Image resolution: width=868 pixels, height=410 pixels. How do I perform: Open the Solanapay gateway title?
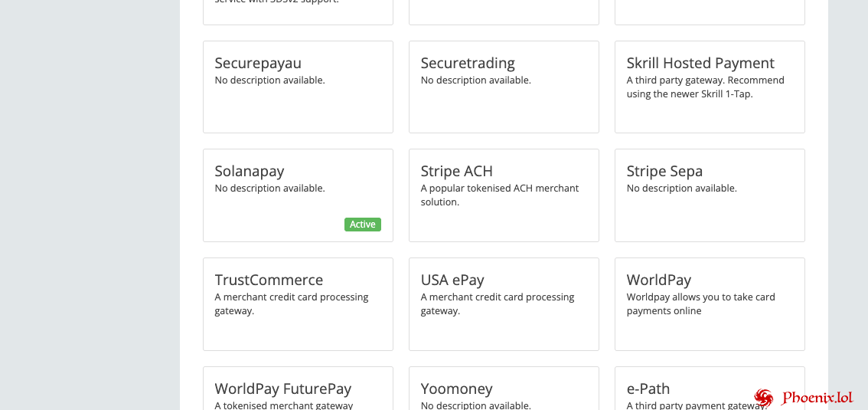pos(249,171)
